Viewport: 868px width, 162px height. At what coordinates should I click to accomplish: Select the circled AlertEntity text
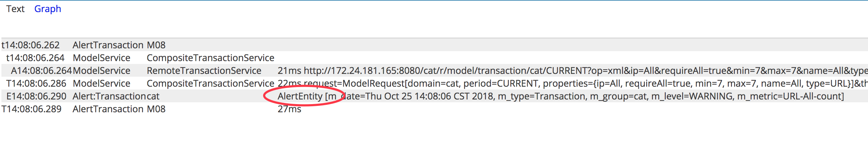tap(300, 96)
